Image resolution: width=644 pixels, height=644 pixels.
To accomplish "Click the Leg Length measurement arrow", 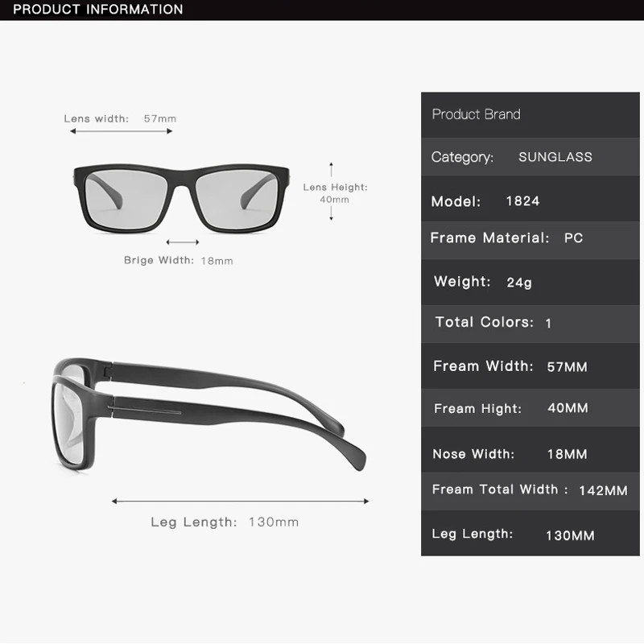I will 240,501.
